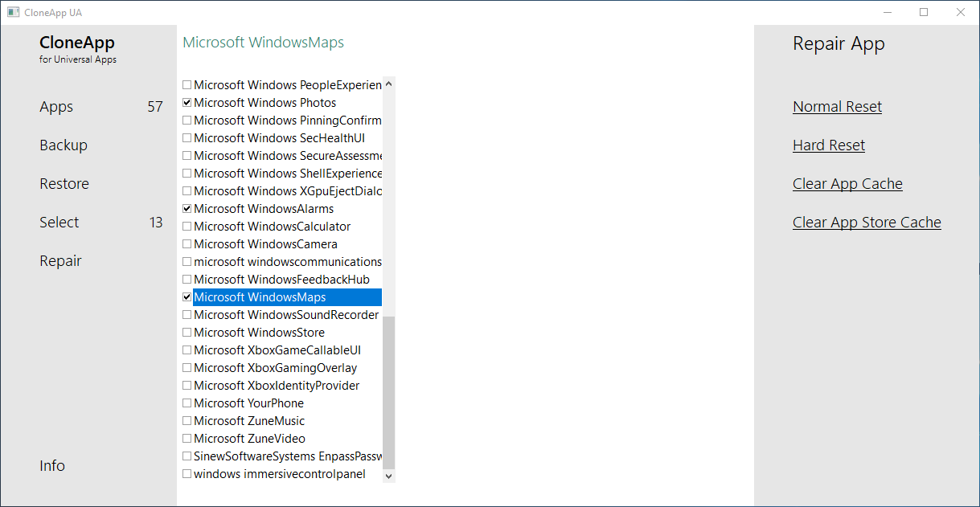Check the Microsoft WindowsSoundRecorder checkbox

click(187, 315)
